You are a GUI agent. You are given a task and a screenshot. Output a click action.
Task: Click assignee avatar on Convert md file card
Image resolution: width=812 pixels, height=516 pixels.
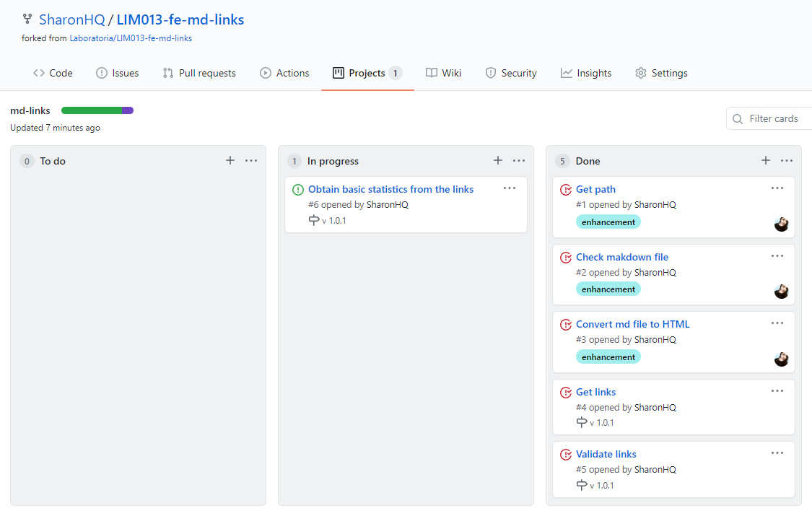tap(782, 359)
